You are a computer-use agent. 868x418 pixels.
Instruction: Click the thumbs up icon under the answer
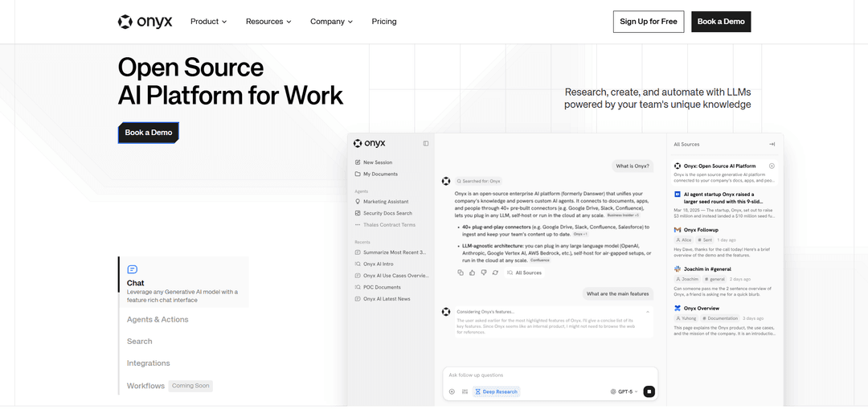pyautogui.click(x=473, y=273)
